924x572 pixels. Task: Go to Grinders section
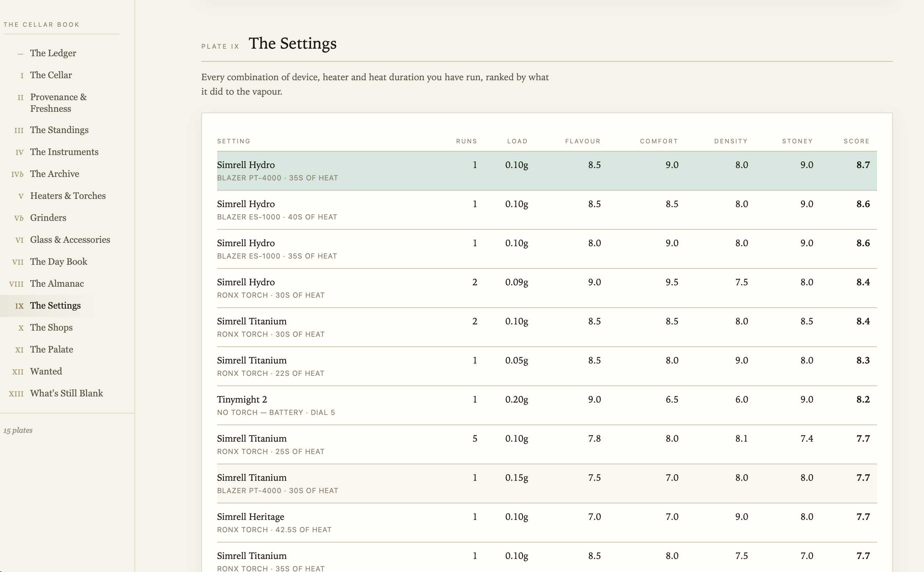48,217
